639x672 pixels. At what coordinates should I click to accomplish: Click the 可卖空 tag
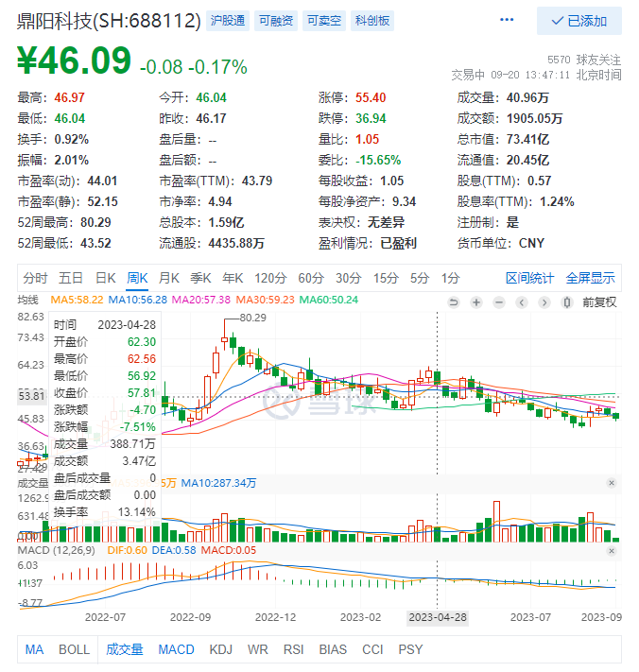(323, 20)
